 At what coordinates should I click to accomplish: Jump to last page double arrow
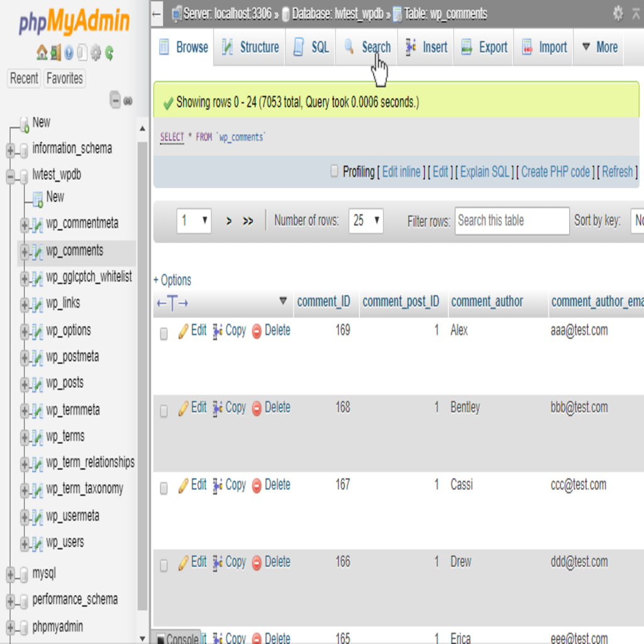[x=248, y=221]
